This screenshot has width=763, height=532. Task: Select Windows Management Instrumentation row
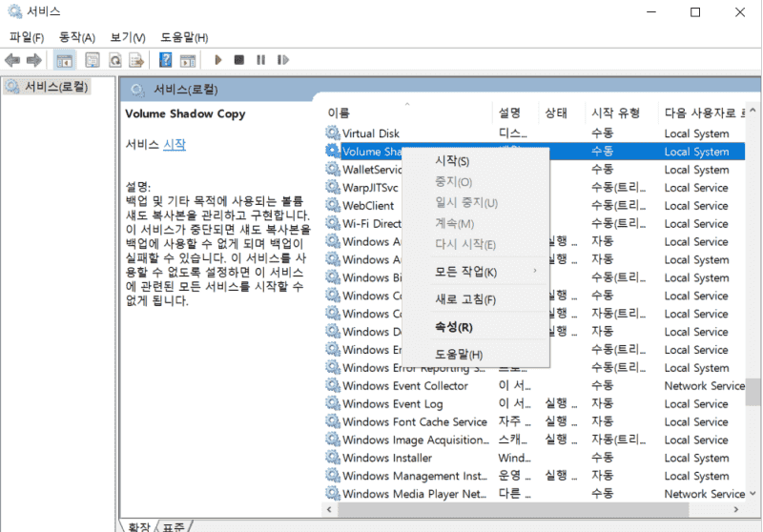coord(534,476)
